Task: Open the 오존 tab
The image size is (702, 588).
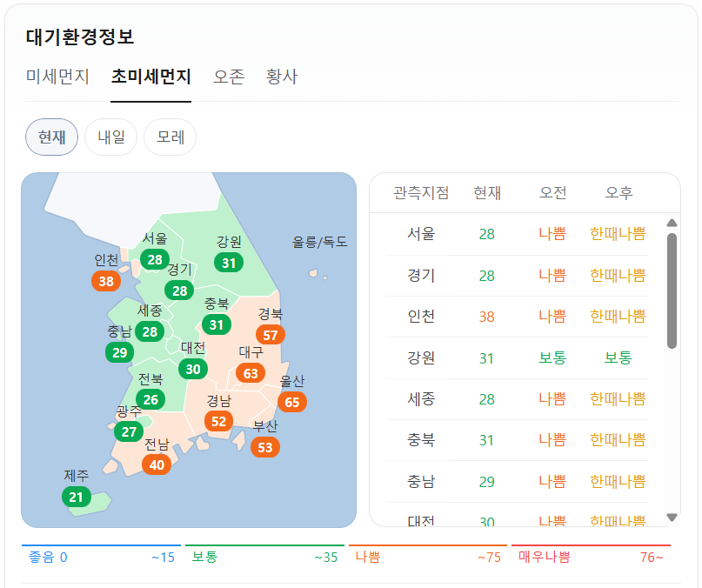Action: (x=229, y=77)
